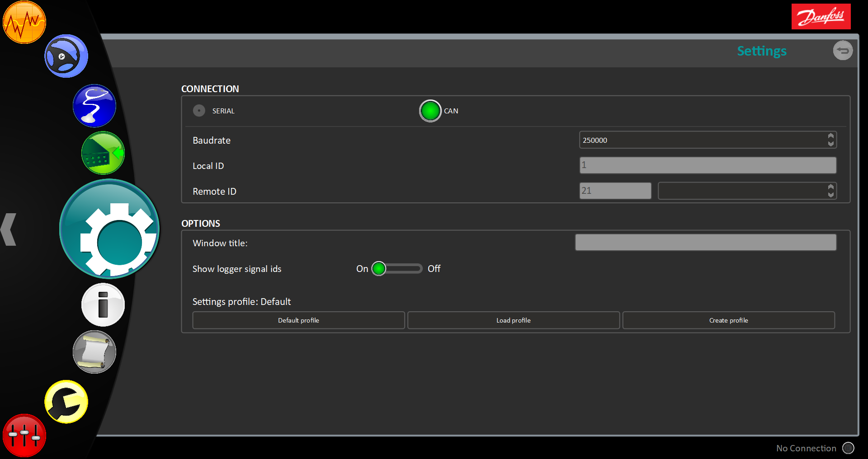Click the No Connection status indicator icon
The height and width of the screenshot is (459, 868).
click(848, 448)
